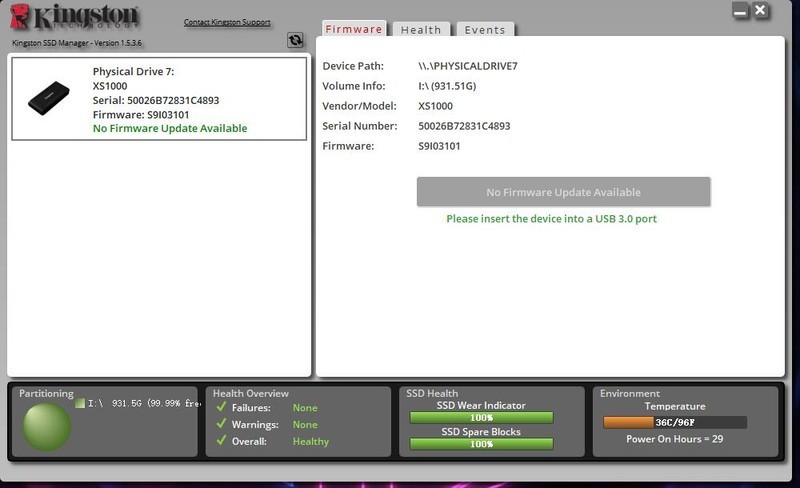Image resolution: width=800 pixels, height=488 pixels.
Task: Click the Failures None status
Action: 305,408
